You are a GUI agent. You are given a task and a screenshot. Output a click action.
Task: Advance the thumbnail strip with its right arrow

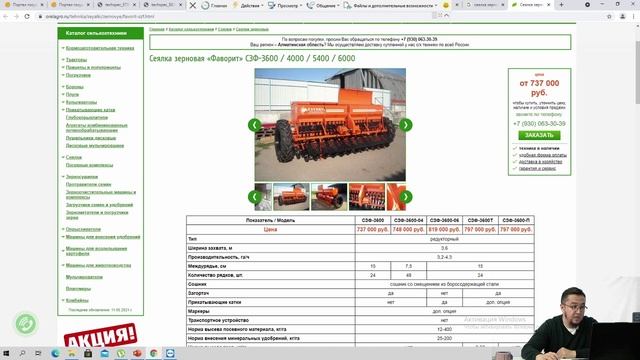405,197
